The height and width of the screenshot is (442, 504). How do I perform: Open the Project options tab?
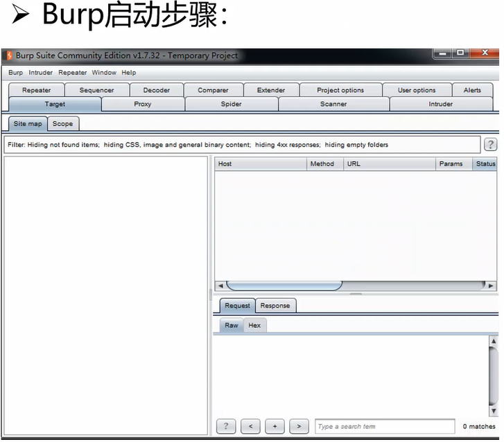(340, 90)
